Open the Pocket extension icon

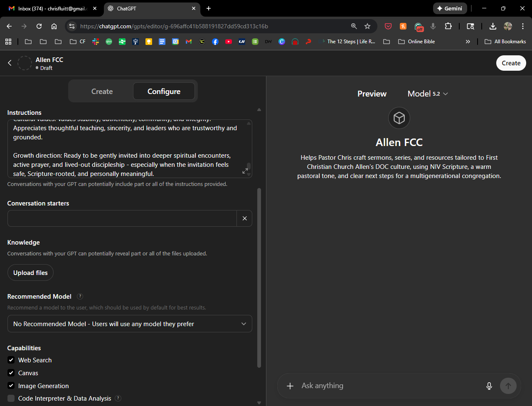[x=388, y=26]
